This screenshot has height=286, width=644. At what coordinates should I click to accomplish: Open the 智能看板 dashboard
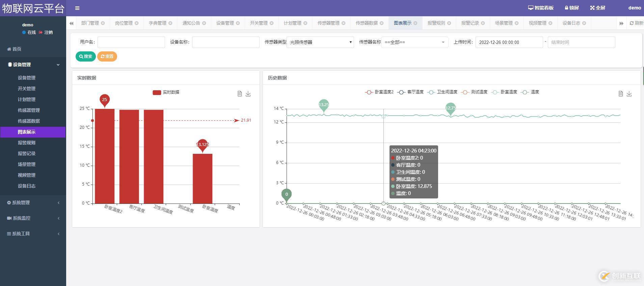(541, 8)
